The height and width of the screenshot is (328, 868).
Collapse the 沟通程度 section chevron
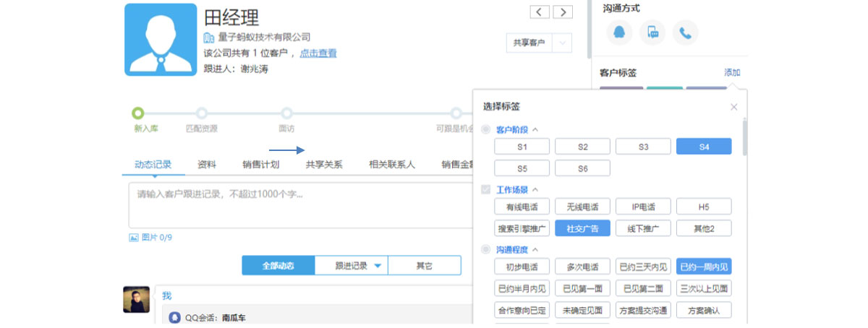tap(535, 250)
